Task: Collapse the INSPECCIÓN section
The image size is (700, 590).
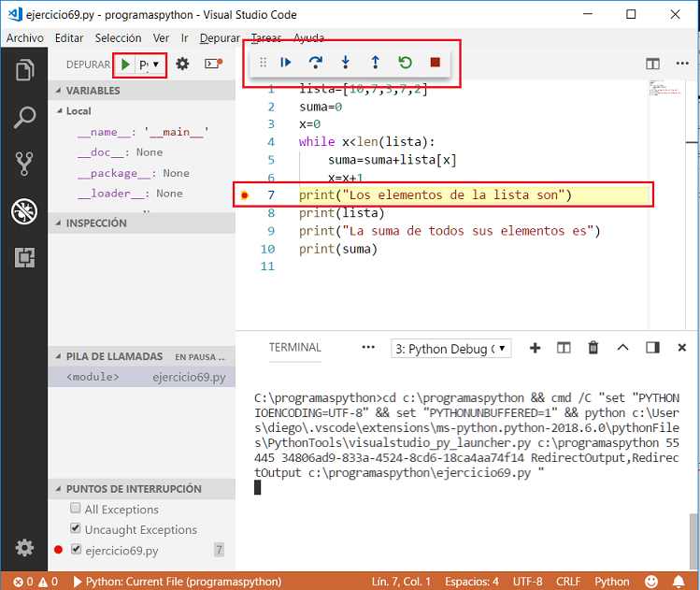Action: 141,223
